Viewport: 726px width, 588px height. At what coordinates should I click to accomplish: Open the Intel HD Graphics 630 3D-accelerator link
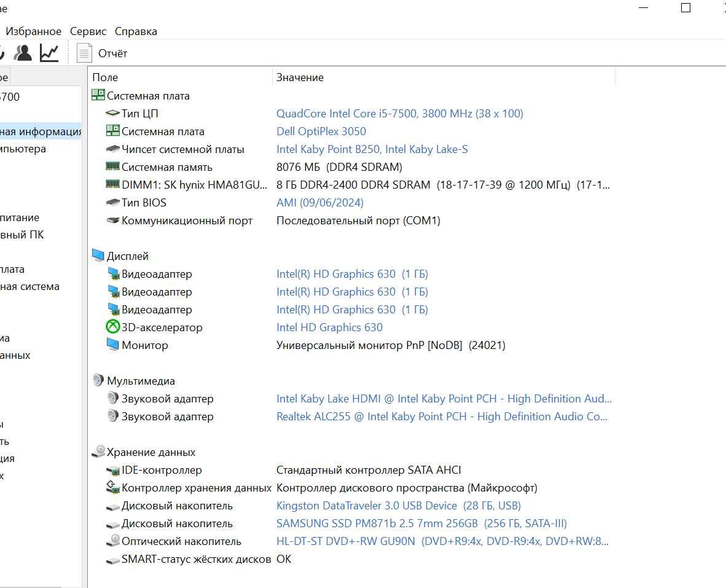(329, 327)
